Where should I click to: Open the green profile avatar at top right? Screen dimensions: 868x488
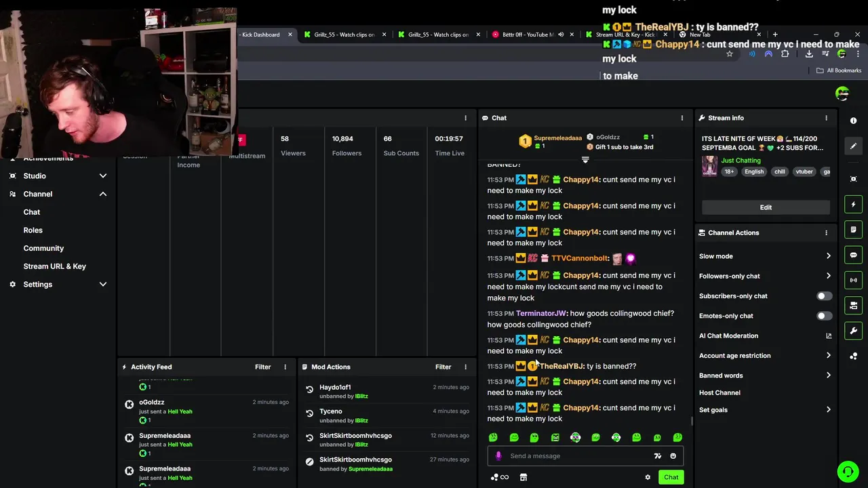842,93
